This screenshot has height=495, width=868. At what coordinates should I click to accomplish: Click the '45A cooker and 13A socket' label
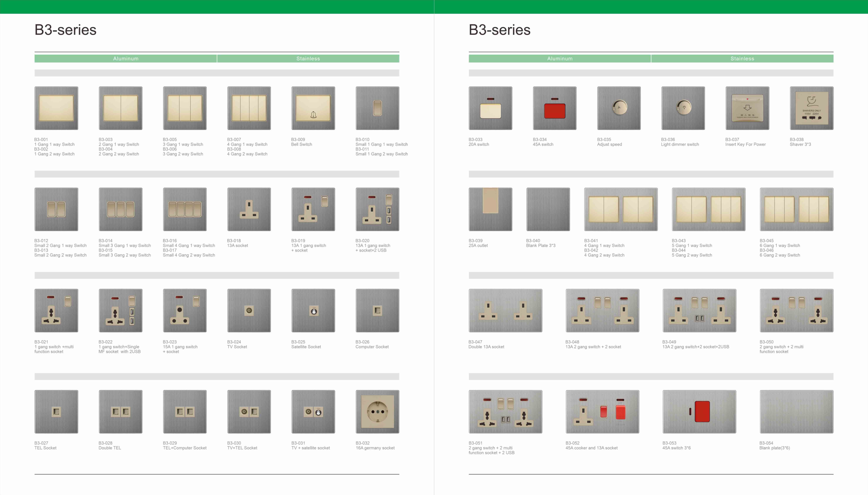[x=591, y=448]
